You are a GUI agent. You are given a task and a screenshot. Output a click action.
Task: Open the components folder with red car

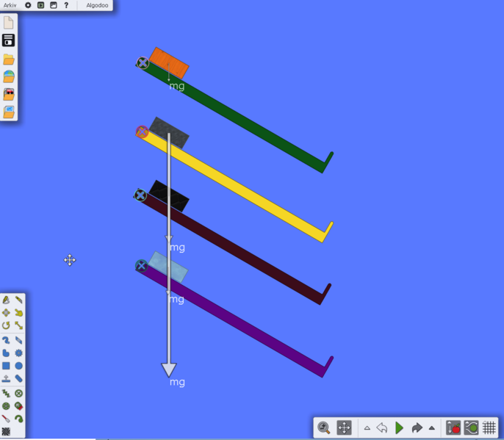point(9,94)
